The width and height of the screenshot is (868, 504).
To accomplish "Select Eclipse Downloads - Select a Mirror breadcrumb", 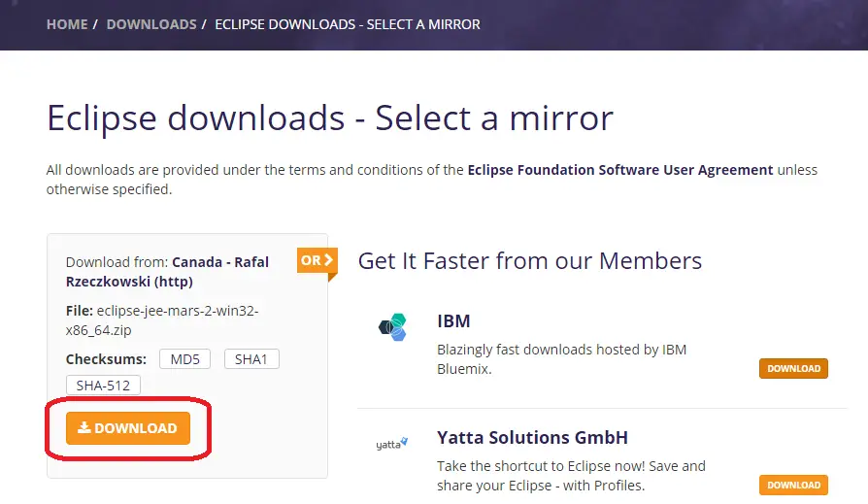I will 348,24.
